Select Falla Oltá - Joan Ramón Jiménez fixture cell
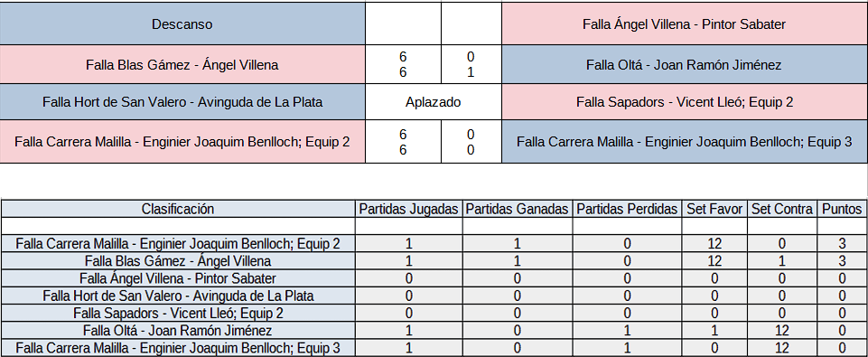 click(x=685, y=65)
